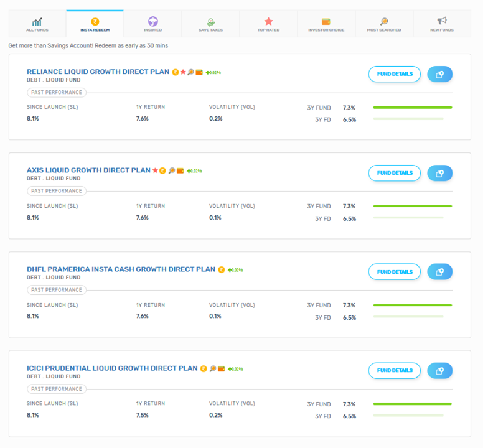Click the 7.3% 3Y Fund value on DHFL card
483x448 pixels.
pyautogui.click(x=349, y=306)
